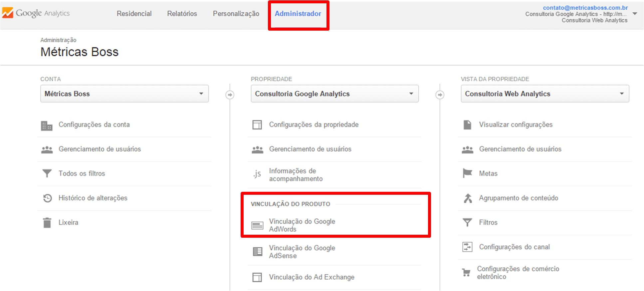644x291 pixels.
Task: Open the Personalização tab
Action: (x=236, y=14)
